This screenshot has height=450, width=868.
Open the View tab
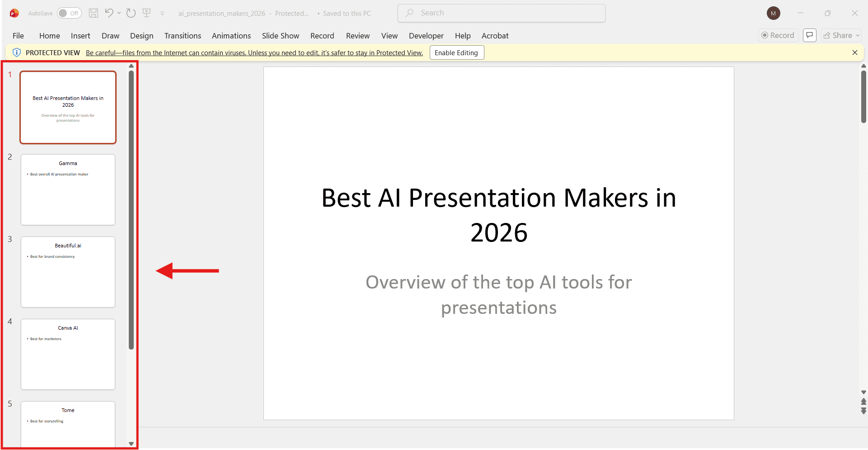coord(389,36)
